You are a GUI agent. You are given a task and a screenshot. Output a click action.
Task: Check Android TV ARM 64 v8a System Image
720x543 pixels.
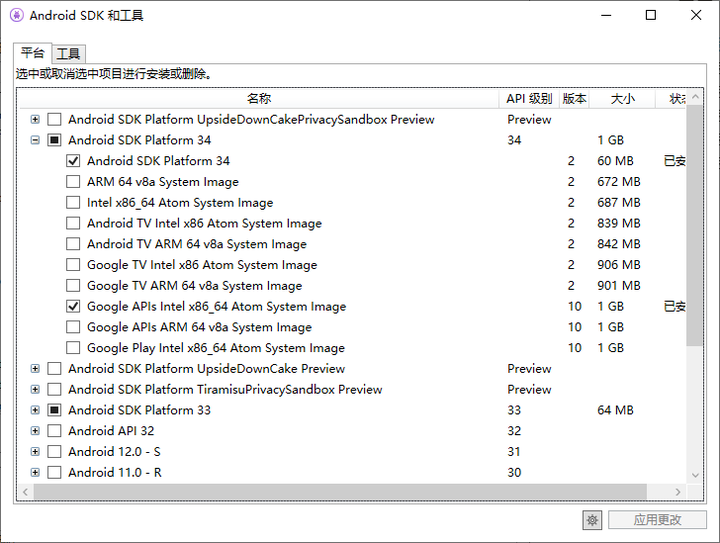point(73,244)
